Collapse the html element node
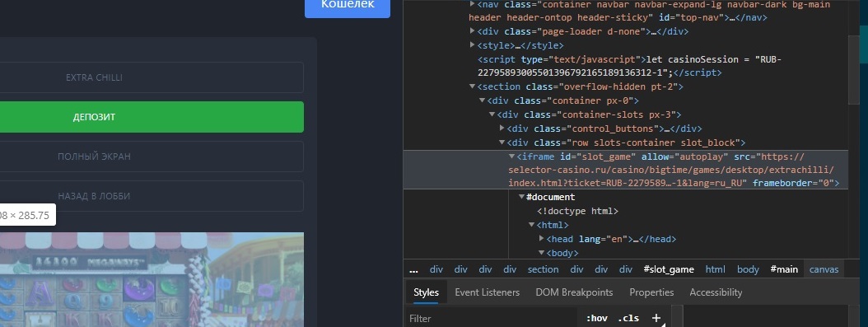Screen dimensions: 868x327 pyautogui.click(x=532, y=225)
